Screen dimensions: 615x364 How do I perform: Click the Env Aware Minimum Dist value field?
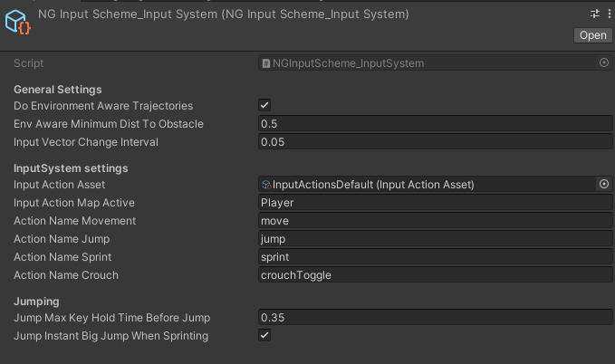pos(435,124)
